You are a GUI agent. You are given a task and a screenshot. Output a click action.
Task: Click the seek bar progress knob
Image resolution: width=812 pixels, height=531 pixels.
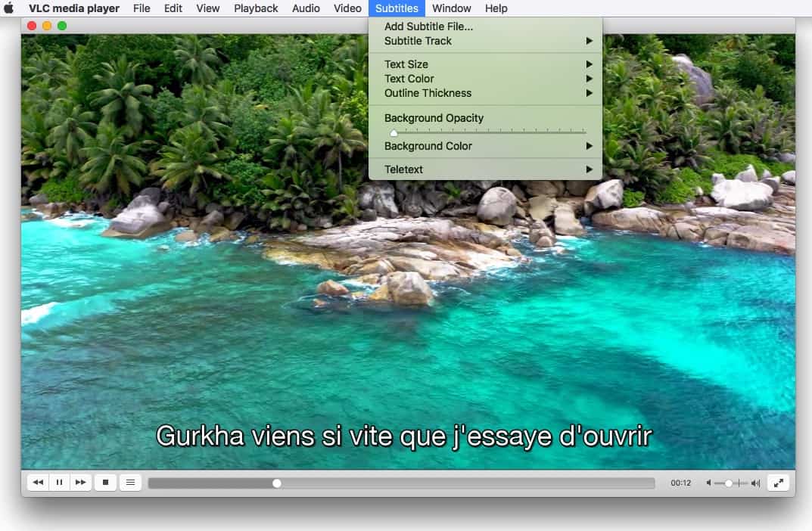pyautogui.click(x=277, y=482)
